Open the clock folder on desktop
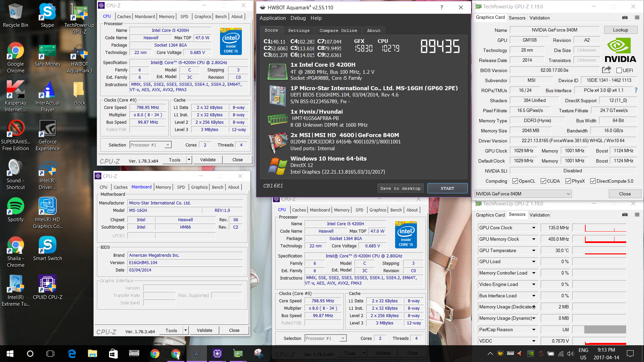 (79, 93)
